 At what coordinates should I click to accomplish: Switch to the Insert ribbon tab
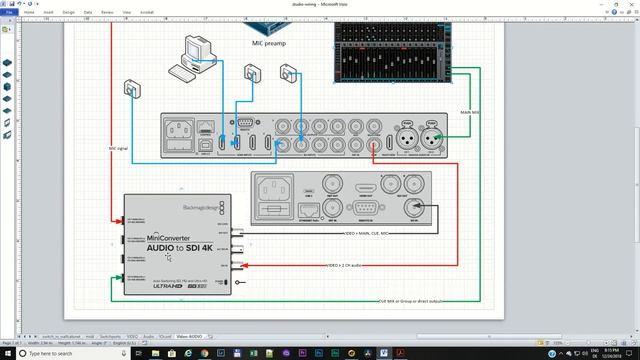[x=49, y=12]
